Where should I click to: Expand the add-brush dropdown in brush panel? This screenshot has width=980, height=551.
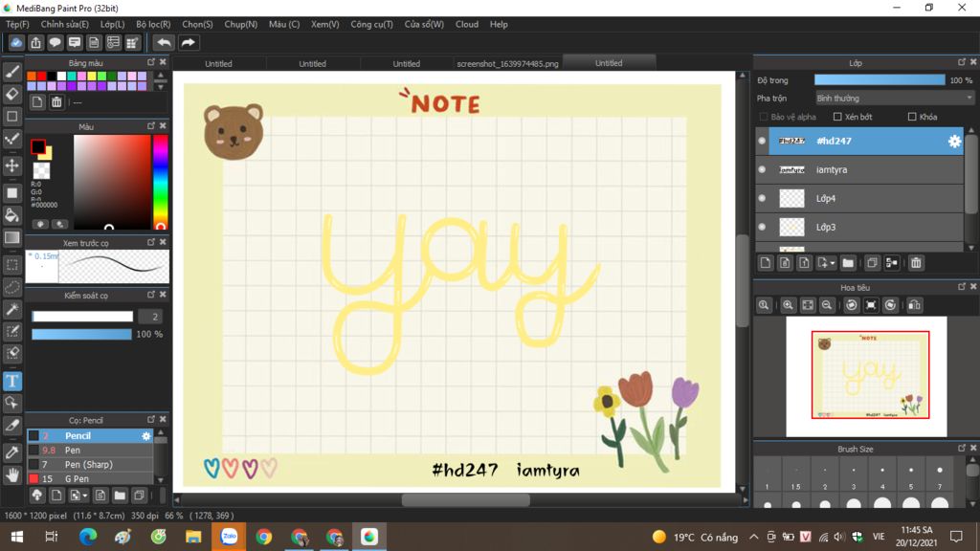point(84,496)
